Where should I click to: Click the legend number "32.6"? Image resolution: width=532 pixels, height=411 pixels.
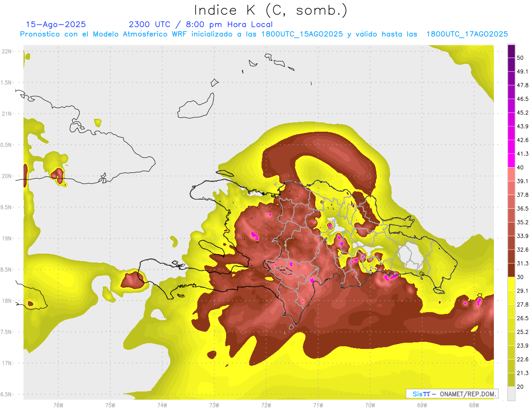pyautogui.click(x=523, y=250)
